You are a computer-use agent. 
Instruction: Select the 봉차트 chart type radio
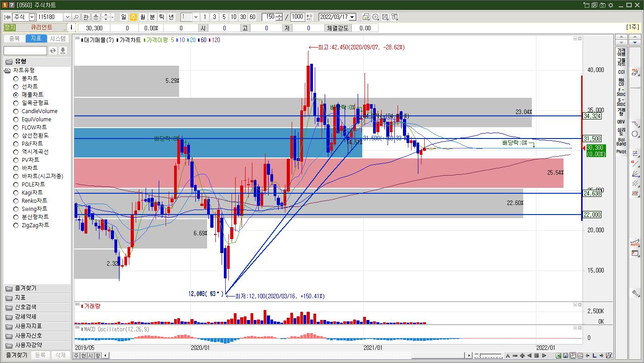pyautogui.click(x=16, y=79)
